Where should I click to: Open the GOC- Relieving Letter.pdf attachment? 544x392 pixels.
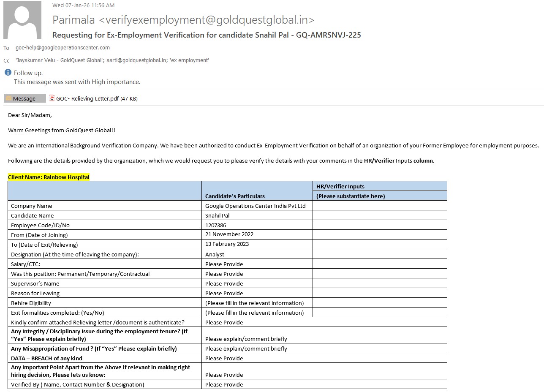(x=93, y=98)
